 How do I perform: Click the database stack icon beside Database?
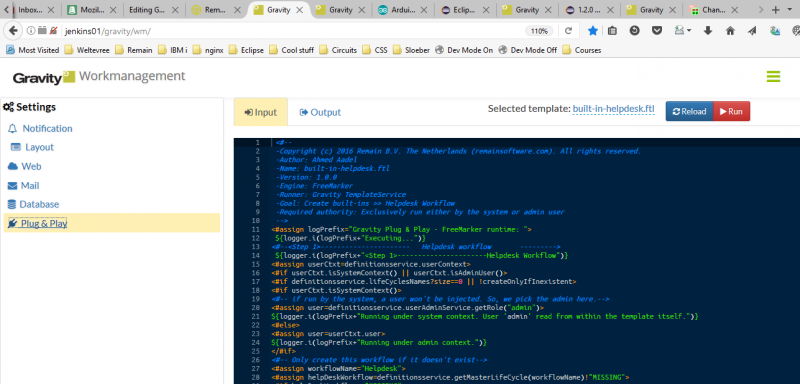(11, 204)
